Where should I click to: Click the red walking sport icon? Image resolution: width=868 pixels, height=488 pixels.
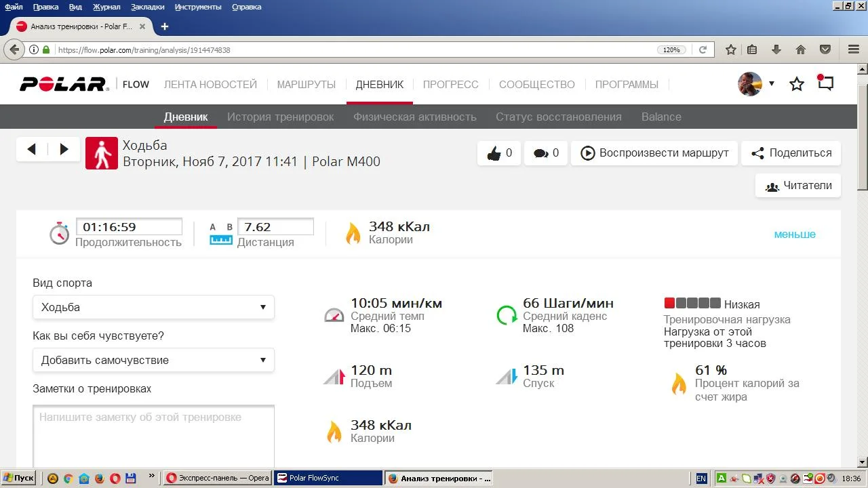tap(102, 153)
